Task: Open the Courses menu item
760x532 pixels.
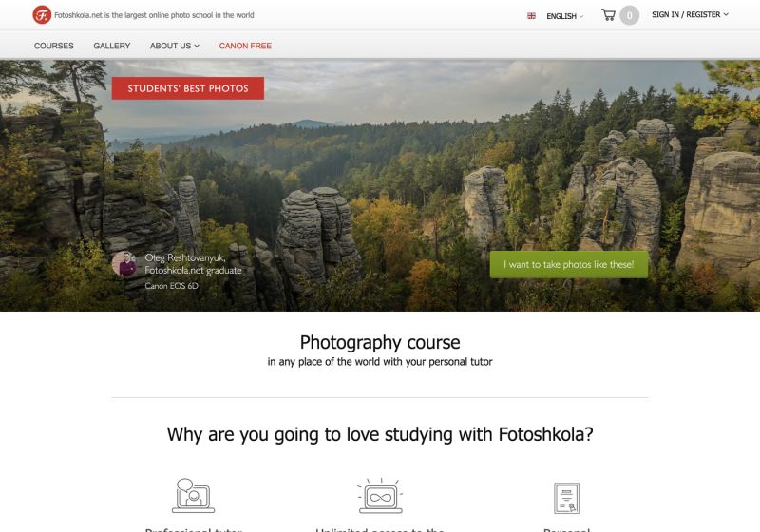Action: click(x=54, y=46)
